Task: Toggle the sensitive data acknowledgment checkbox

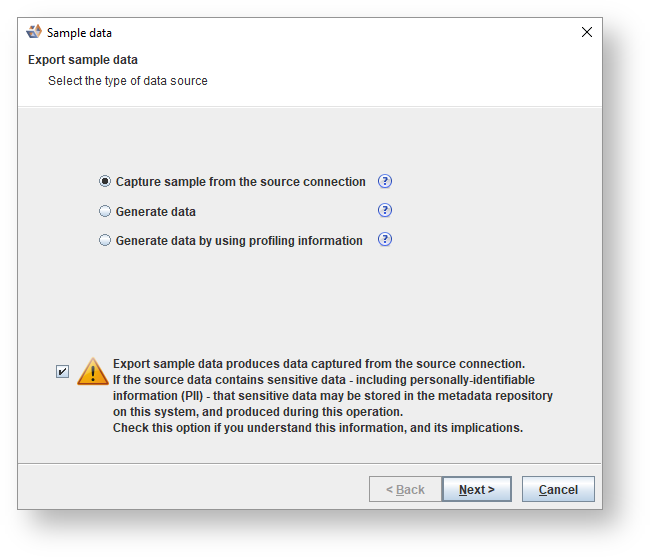Action: click(63, 372)
